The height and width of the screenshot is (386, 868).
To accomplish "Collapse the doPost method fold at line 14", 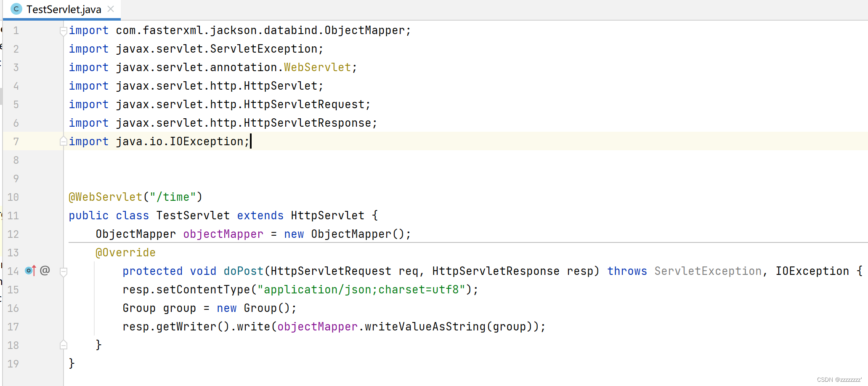I will tap(64, 272).
